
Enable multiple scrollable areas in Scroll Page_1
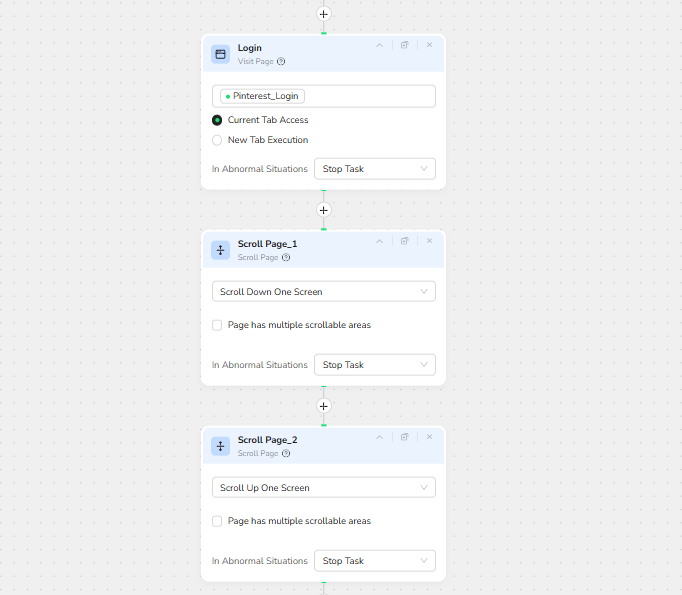[217, 325]
